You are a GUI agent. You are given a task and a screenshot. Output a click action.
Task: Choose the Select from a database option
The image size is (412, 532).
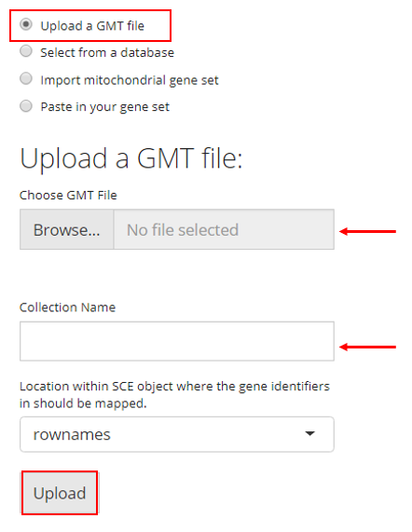pyautogui.click(x=26, y=51)
